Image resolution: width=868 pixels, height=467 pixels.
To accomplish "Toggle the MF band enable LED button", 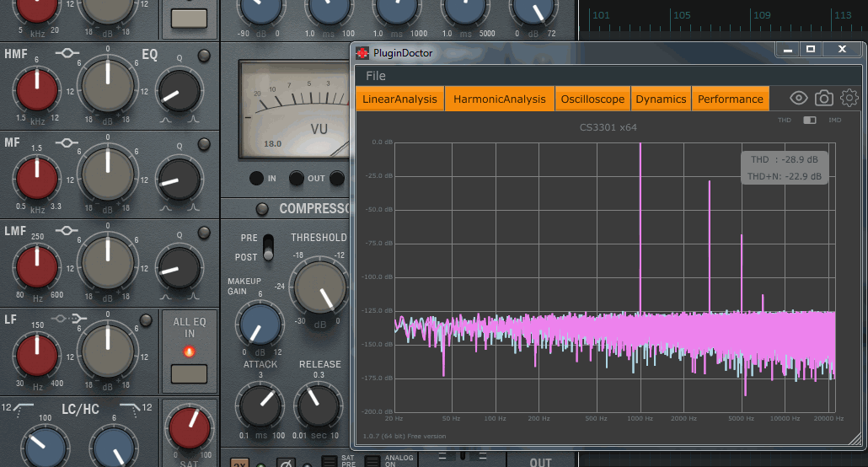I will point(204,144).
